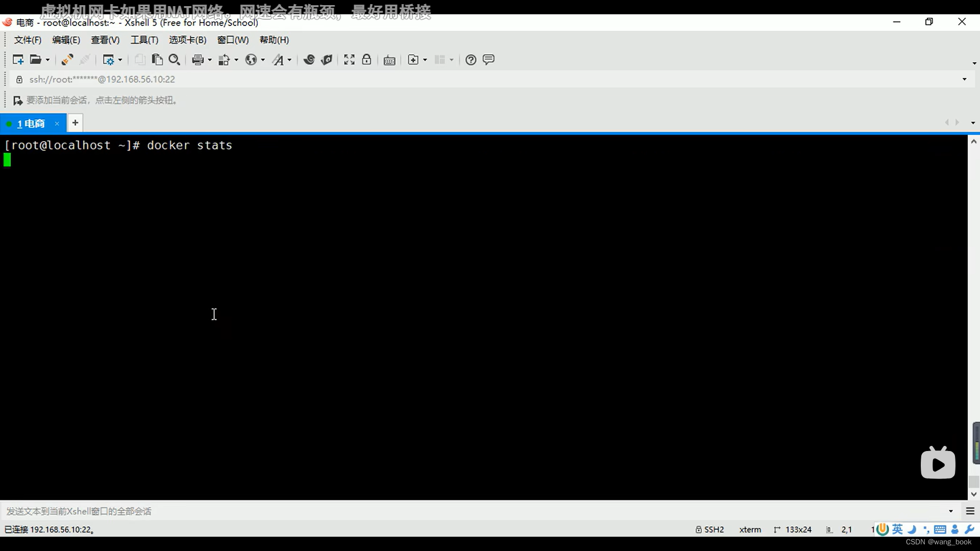Click the terminal scrollbar up arrow
The image size is (980, 551).
click(x=973, y=141)
